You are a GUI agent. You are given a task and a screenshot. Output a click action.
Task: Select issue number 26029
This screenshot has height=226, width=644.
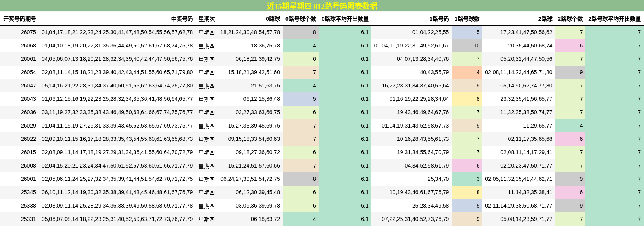[x=28, y=126]
